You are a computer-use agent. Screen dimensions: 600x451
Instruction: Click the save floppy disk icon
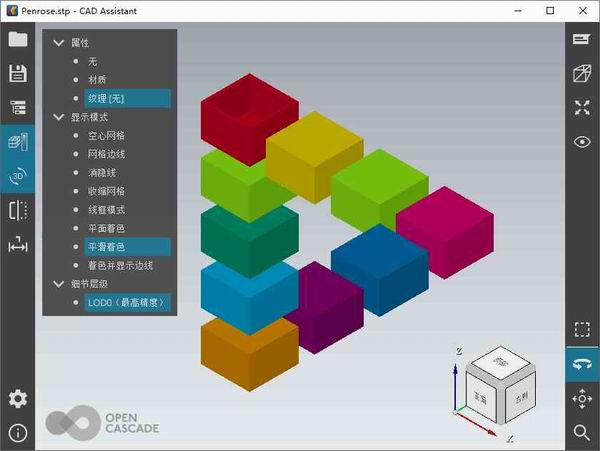point(18,73)
